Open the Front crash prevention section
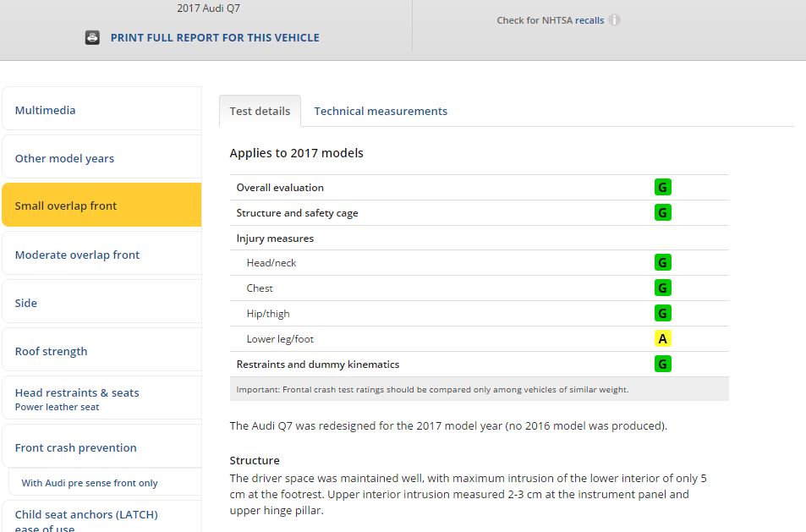This screenshot has height=532, width=806. [x=101, y=447]
